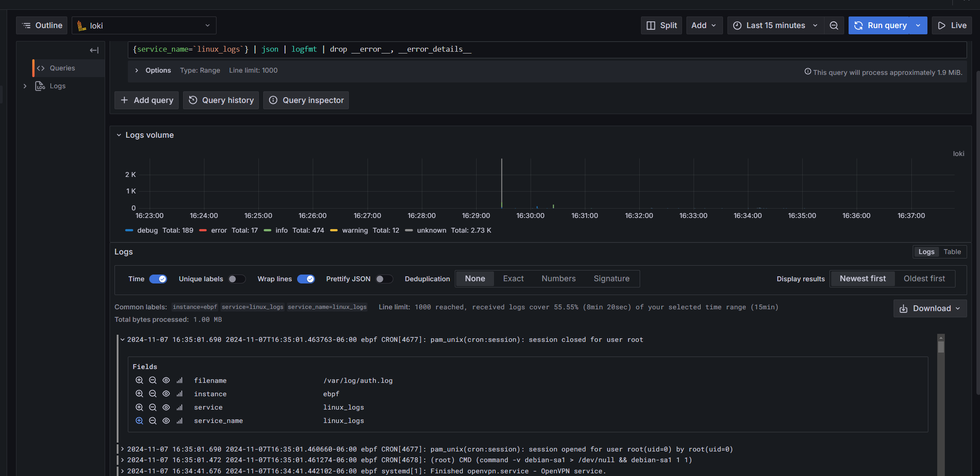The image size is (980, 476).
Task: Turn on Prettify JSON toggle
Action: click(384, 279)
